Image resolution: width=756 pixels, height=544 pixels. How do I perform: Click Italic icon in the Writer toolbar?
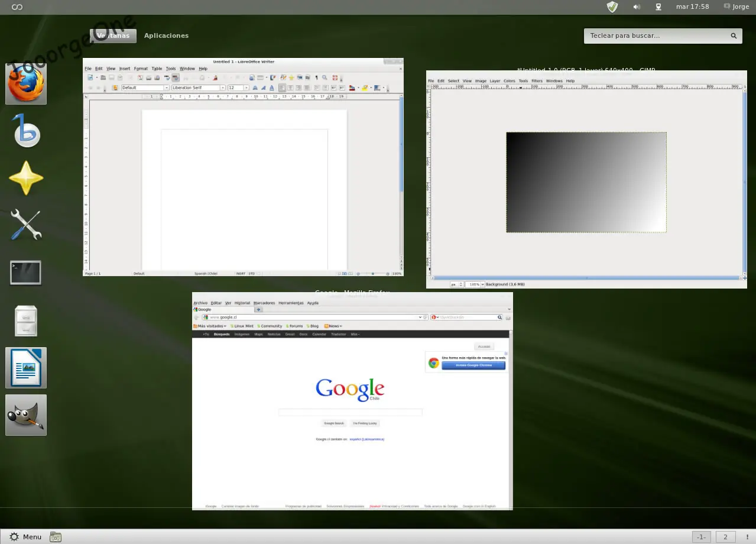[263, 88]
